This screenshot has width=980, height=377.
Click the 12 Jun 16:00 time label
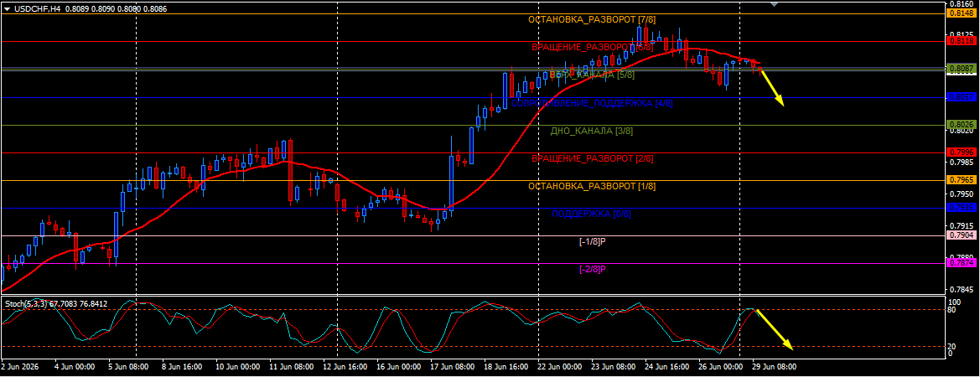tap(345, 367)
